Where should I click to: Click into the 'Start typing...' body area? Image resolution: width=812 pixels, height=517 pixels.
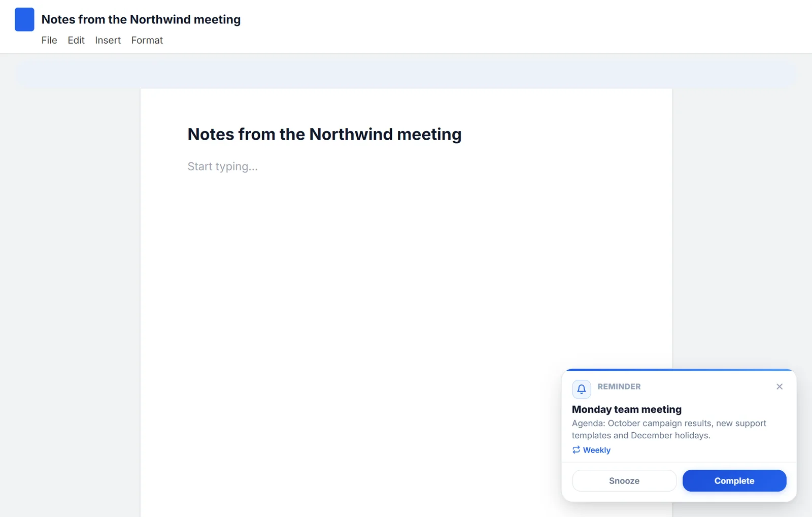coord(223,167)
